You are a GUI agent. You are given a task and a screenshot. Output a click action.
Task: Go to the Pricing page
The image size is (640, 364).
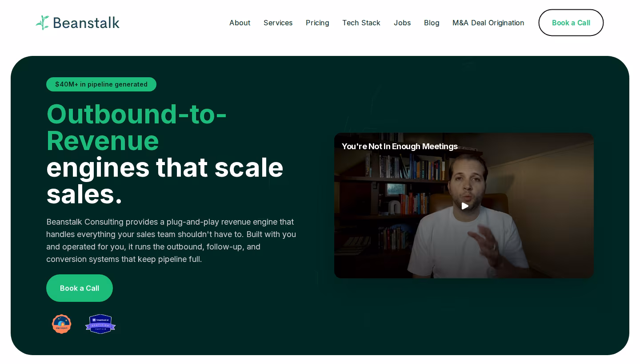[317, 23]
